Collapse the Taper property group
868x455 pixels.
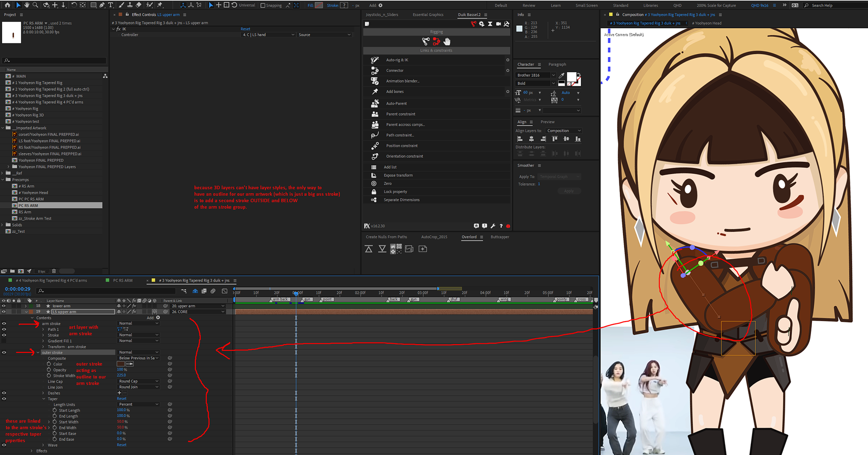[x=43, y=399]
